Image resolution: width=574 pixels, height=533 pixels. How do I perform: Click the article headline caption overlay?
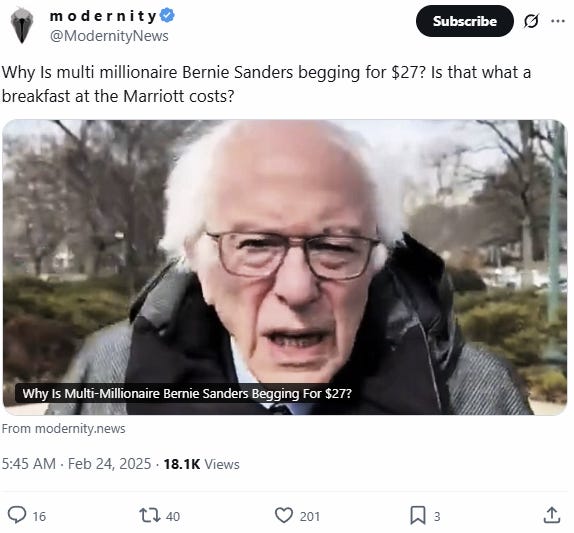pos(187,394)
